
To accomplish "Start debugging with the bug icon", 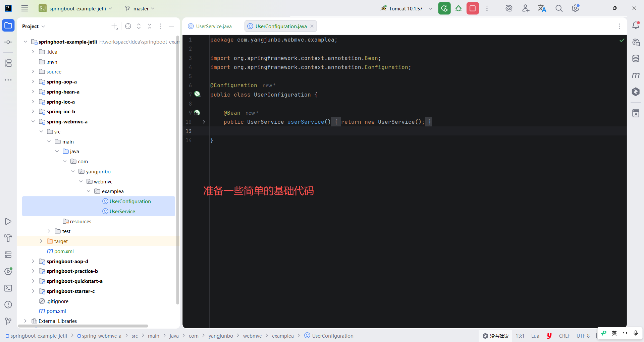I will (459, 8).
